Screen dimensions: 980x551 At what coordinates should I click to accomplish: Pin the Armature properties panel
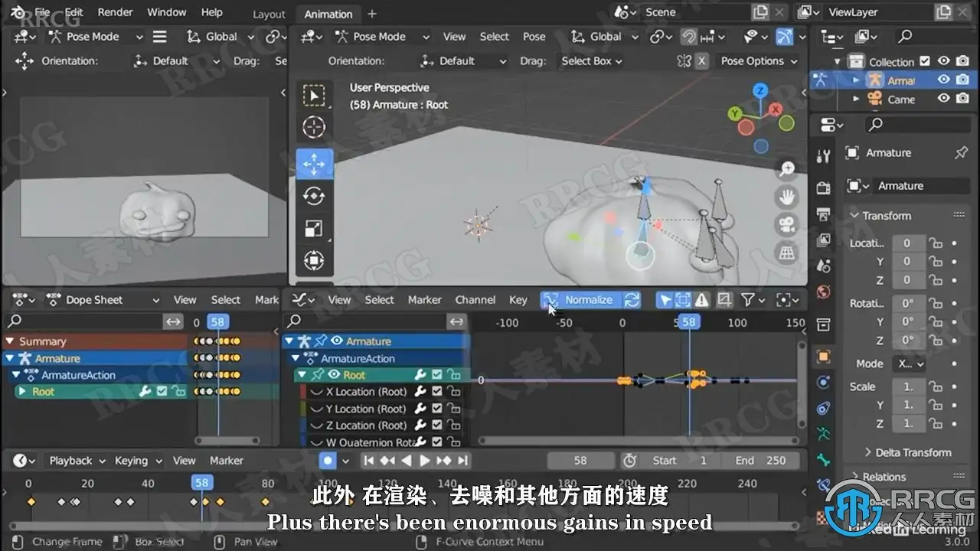click(x=962, y=153)
